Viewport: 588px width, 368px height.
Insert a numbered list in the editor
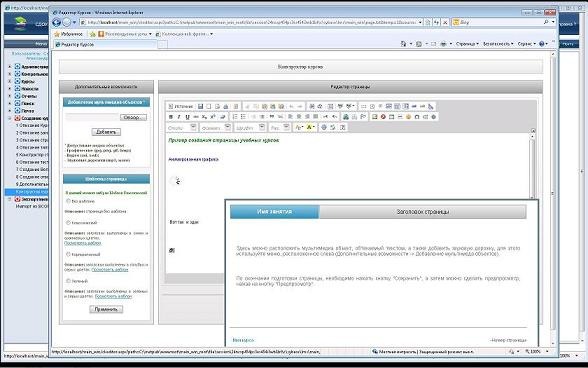tap(235, 117)
